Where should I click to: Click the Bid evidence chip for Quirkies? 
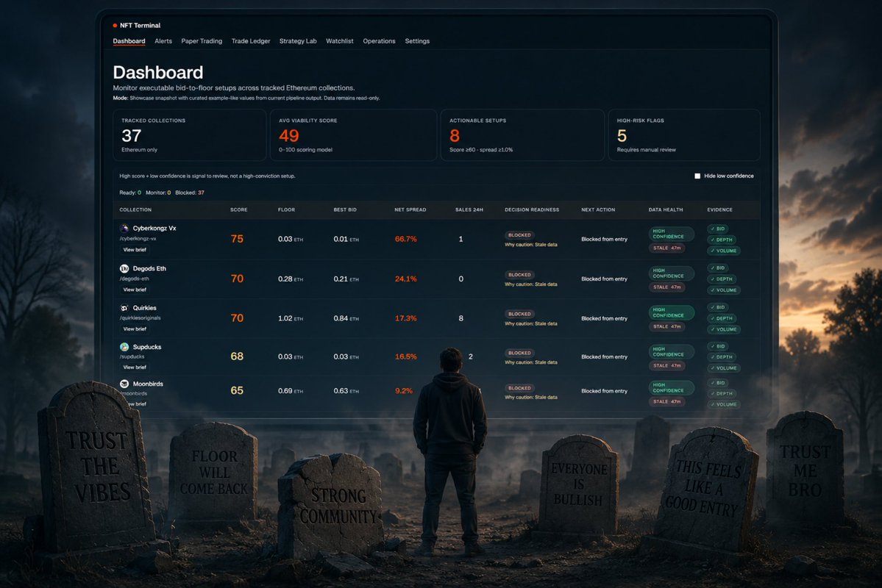pos(717,307)
